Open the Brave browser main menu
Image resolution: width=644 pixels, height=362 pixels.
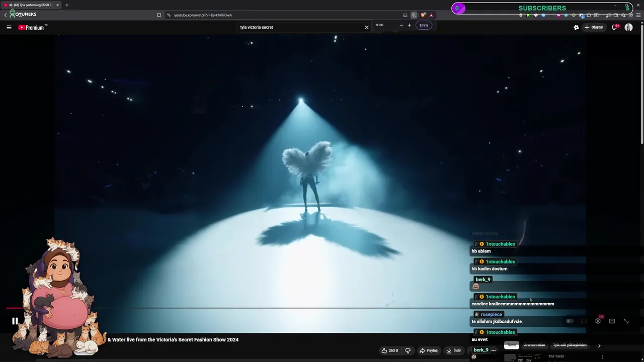[x=638, y=15]
